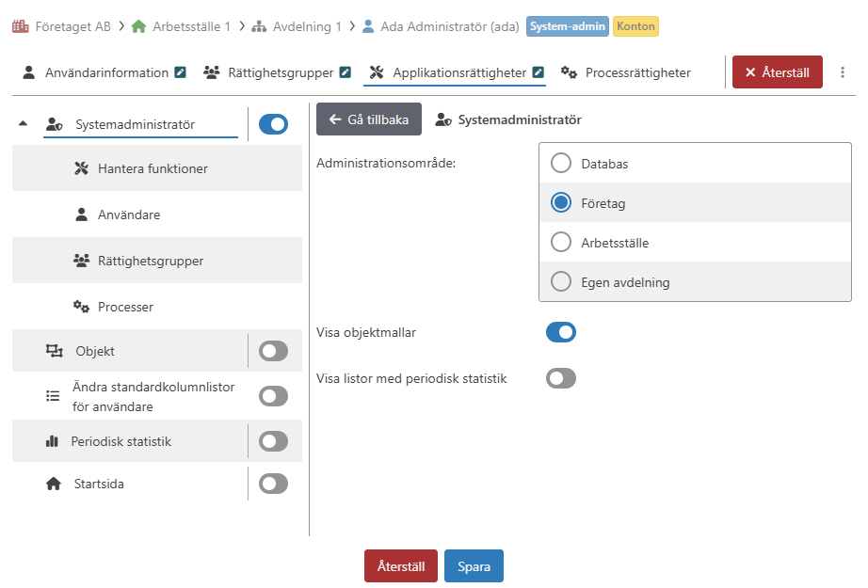The width and height of the screenshot is (868, 588).
Task: Click the home icon beside Startsida
Action: (x=54, y=484)
